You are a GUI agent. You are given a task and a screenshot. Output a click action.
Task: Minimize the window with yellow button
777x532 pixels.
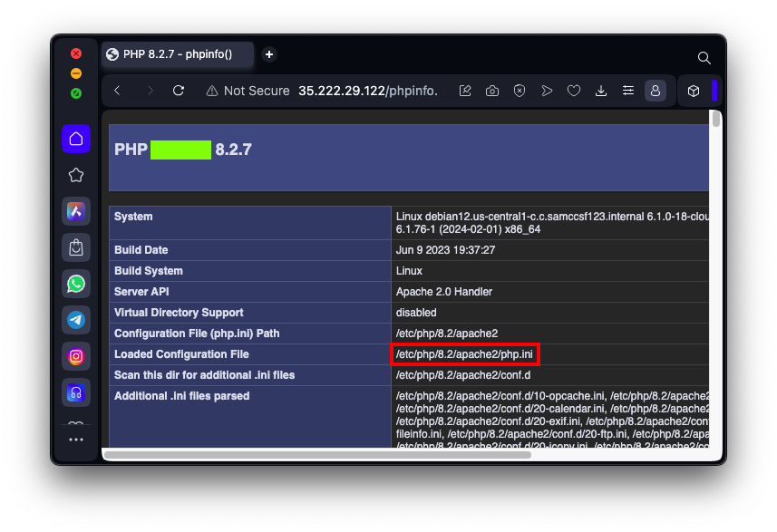coord(76,73)
